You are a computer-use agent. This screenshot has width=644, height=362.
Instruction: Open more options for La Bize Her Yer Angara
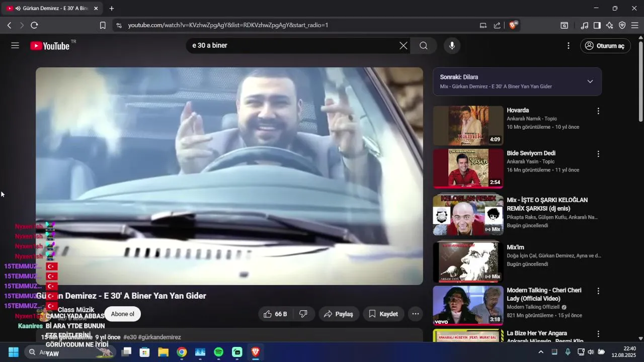click(598, 334)
